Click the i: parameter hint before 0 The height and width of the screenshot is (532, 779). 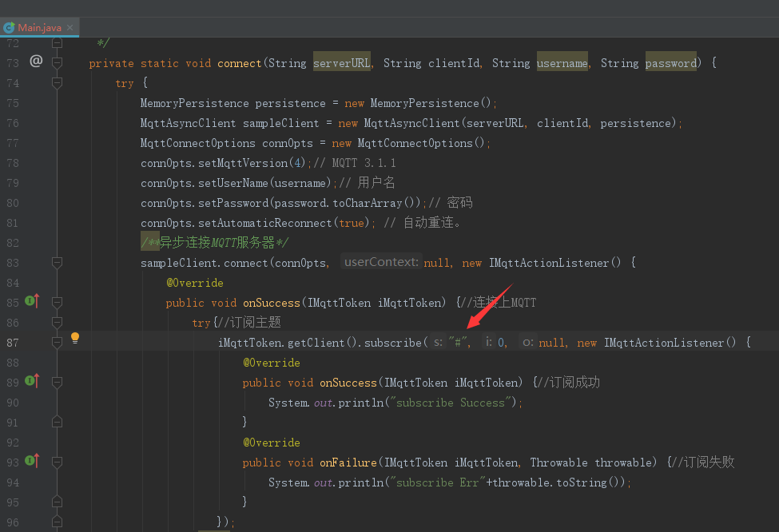[489, 342]
